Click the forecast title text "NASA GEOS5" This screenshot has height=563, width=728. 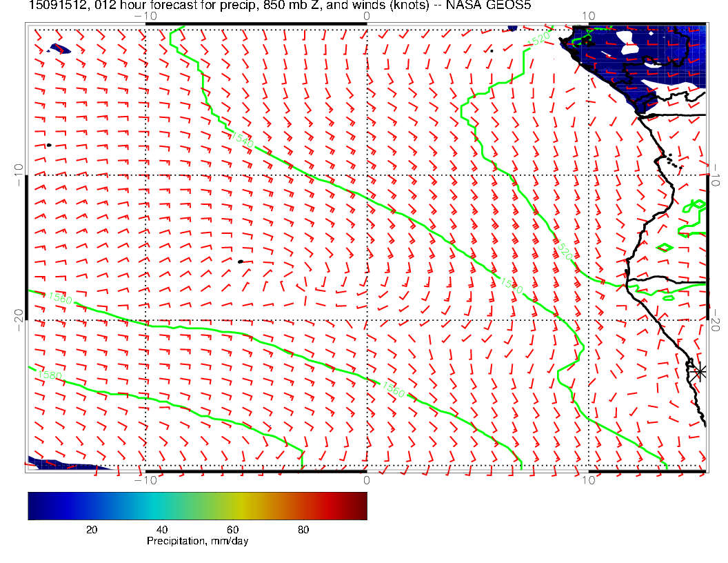[488, 6]
